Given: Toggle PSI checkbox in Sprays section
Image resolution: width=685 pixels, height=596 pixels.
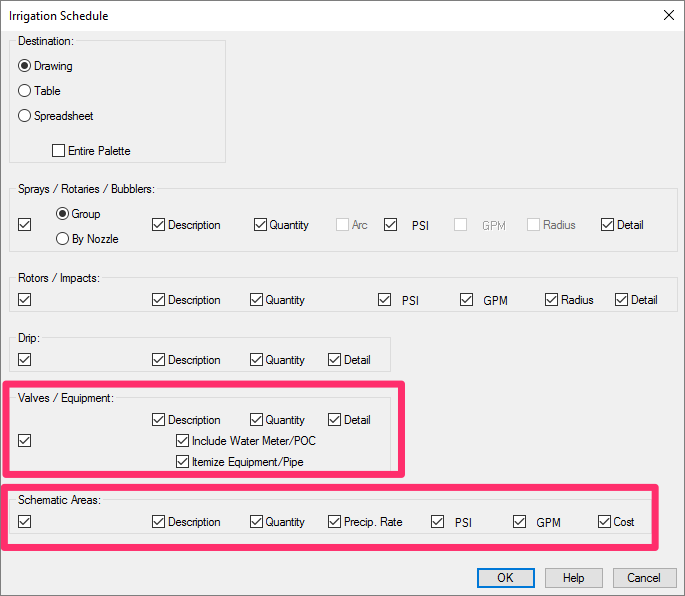Looking at the screenshot, I should click(390, 225).
